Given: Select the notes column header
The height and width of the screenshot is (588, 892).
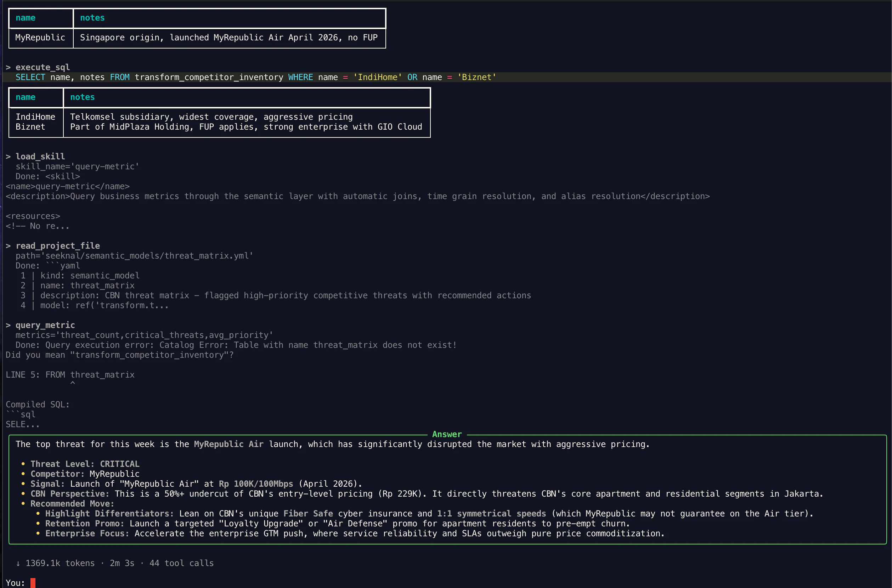Looking at the screenshot, I should tap(92, 18).
